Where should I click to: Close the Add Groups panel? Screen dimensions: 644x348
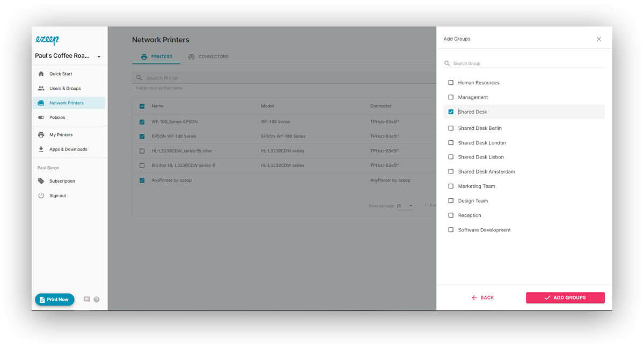point(599,39)
